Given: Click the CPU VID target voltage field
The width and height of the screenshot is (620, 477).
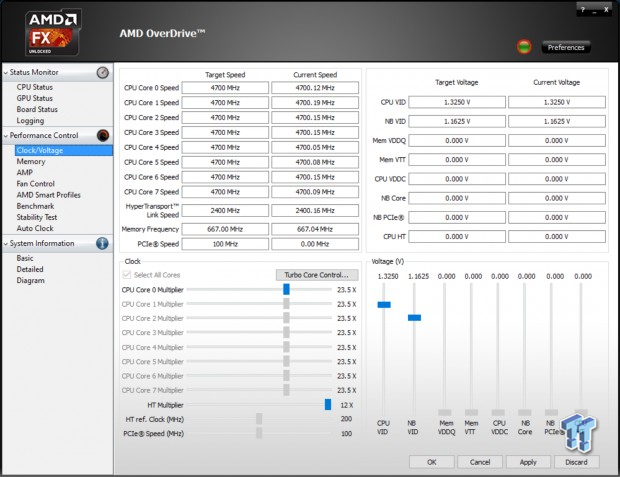Looking at the screenshot, I should tap(454, 101).
